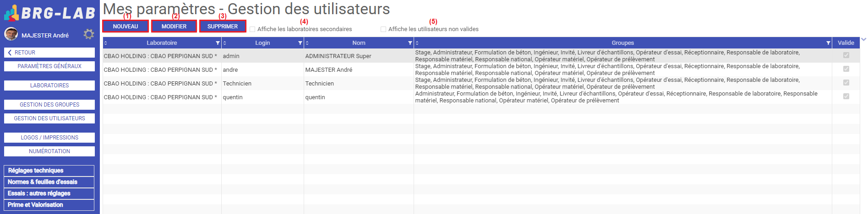Select the MAJESTER André name cell in table
This screenshot has width=868, height=214.
click(x=359, y=70)
